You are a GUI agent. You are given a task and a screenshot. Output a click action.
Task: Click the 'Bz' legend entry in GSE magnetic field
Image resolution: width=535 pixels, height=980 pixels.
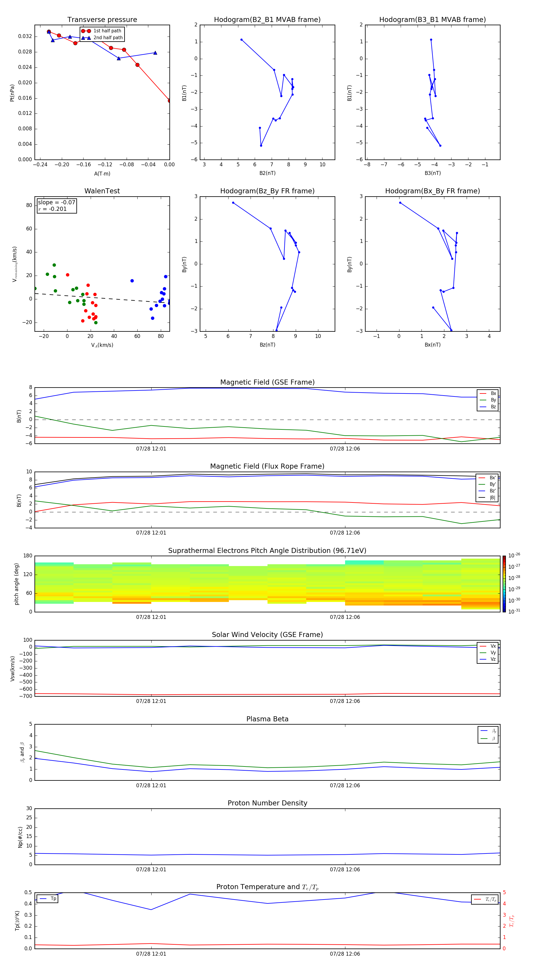[x=488, y=407]
